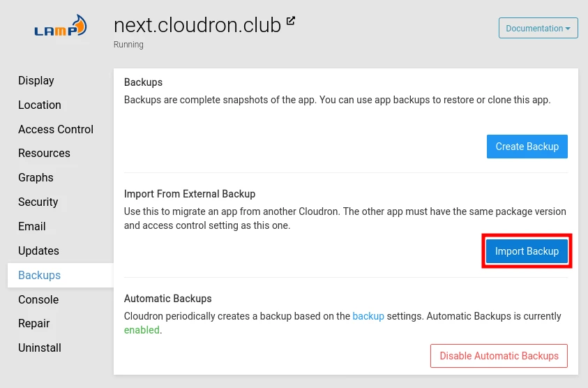Open external link icon beside next.cloudron.club
The image size is (588, 388).
click(x=291, y=22)
